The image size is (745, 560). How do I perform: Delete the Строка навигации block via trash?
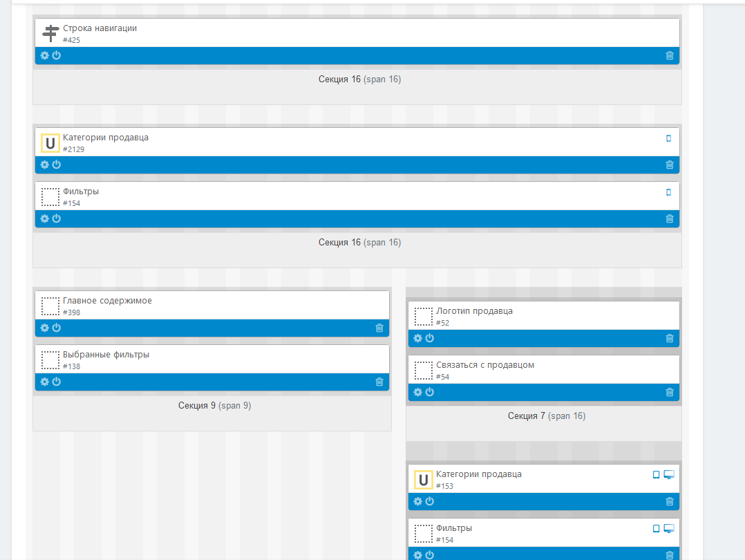(x=670, y=55)
